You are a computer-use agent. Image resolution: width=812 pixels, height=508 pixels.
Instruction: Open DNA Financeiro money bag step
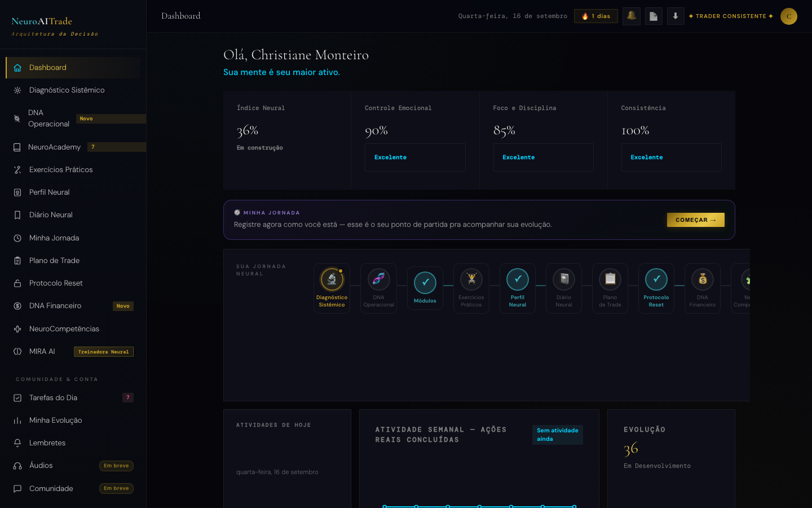(703, 279)
